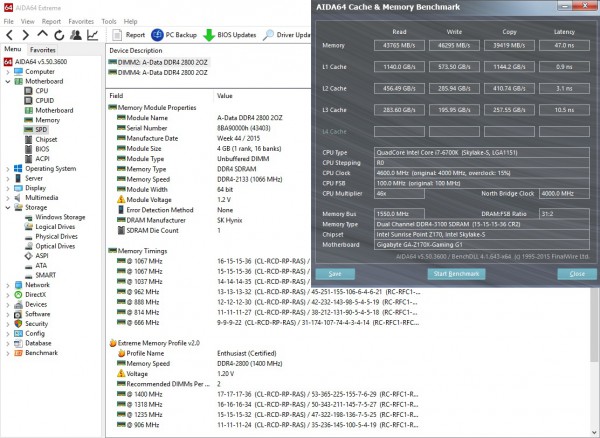Open the Favorites menu
Viewport: 600px width, 438px height.
[81, 21]
